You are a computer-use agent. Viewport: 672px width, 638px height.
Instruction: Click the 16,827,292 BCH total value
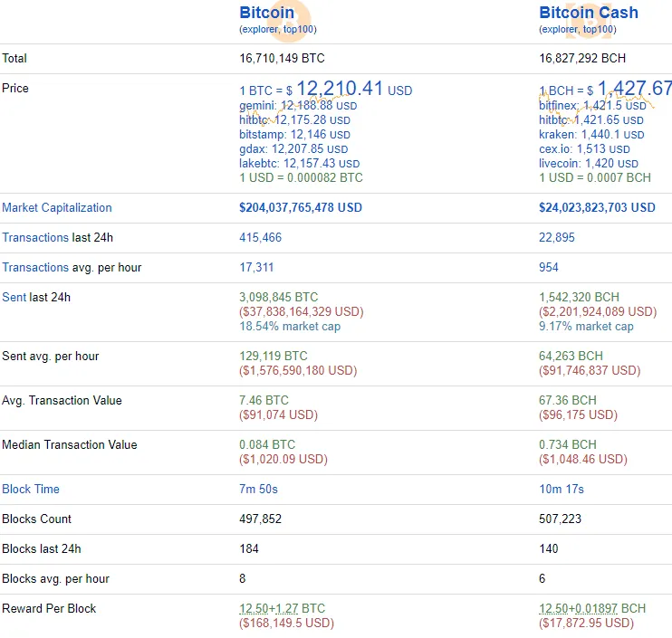(582, 58)
